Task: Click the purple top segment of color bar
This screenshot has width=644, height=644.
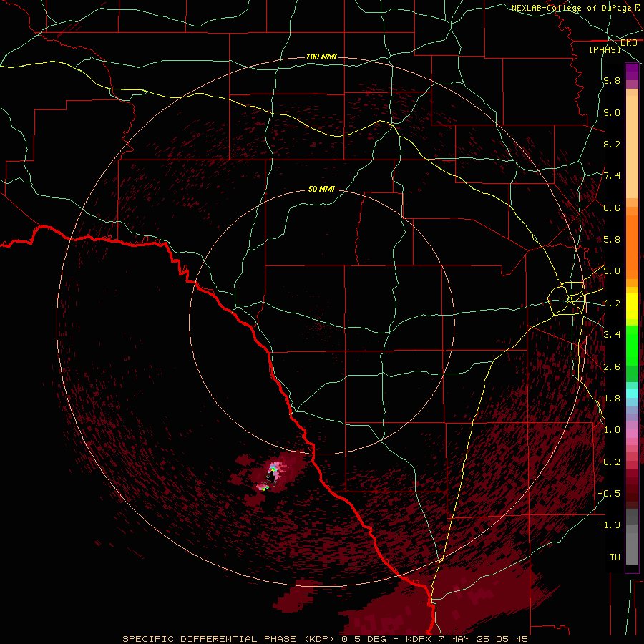Action: (632, 72)
